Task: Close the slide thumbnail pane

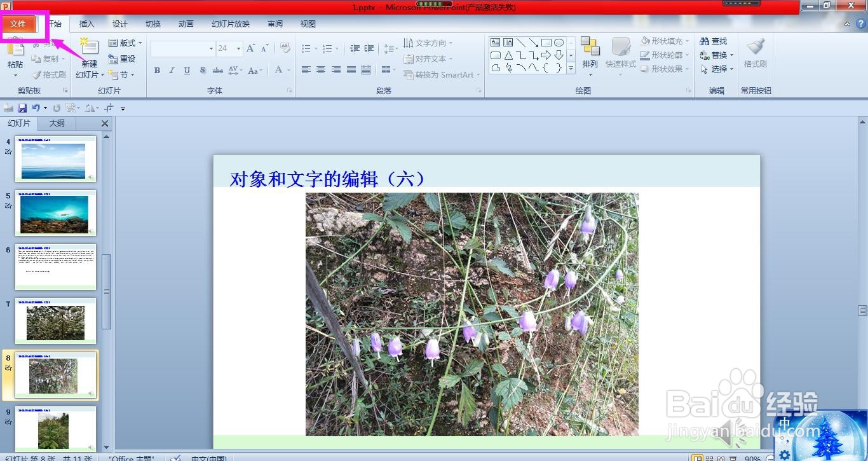Action: click(x=105, y=123)
